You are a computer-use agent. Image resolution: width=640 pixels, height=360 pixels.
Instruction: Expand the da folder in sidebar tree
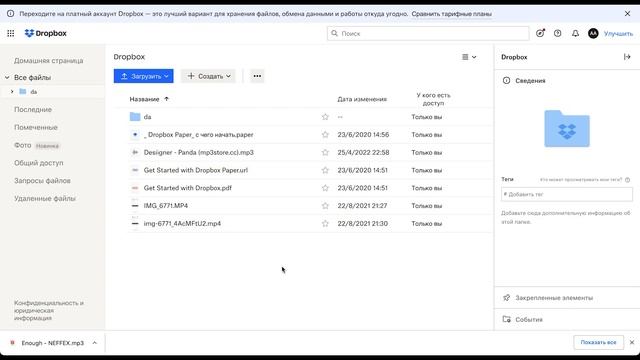12,91
